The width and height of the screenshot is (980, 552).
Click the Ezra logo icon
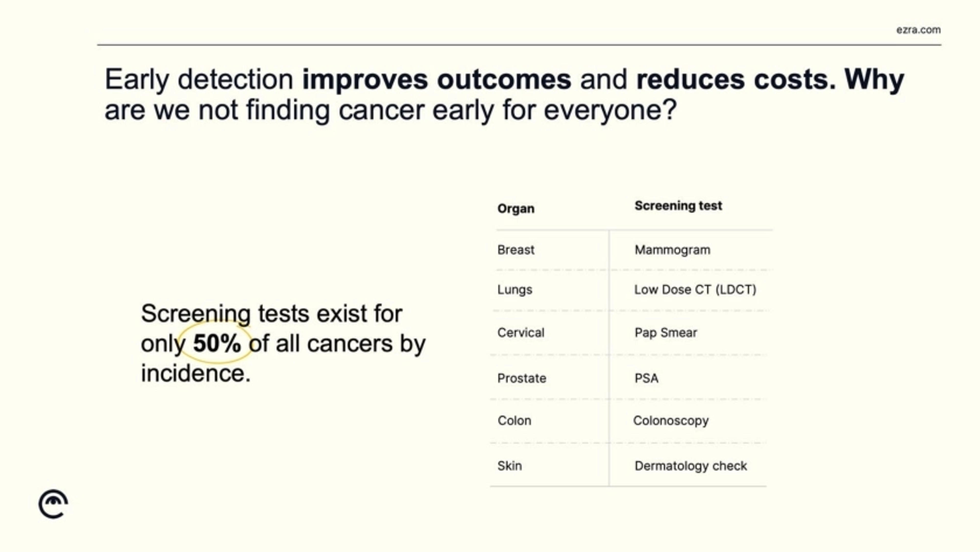coord(53,504)
